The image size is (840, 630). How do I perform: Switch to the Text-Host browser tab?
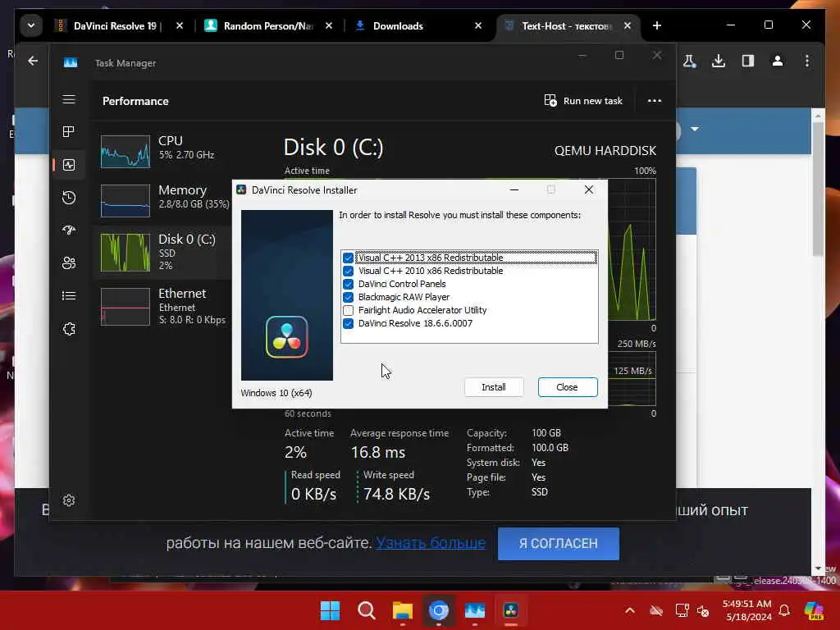click(566, 25)
